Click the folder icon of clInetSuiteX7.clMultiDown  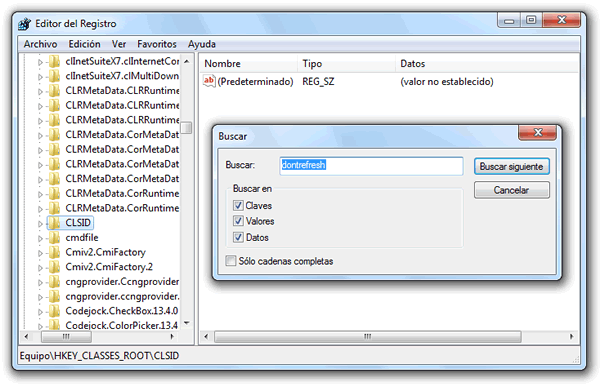pyautogui.click(x=54, y=76)
